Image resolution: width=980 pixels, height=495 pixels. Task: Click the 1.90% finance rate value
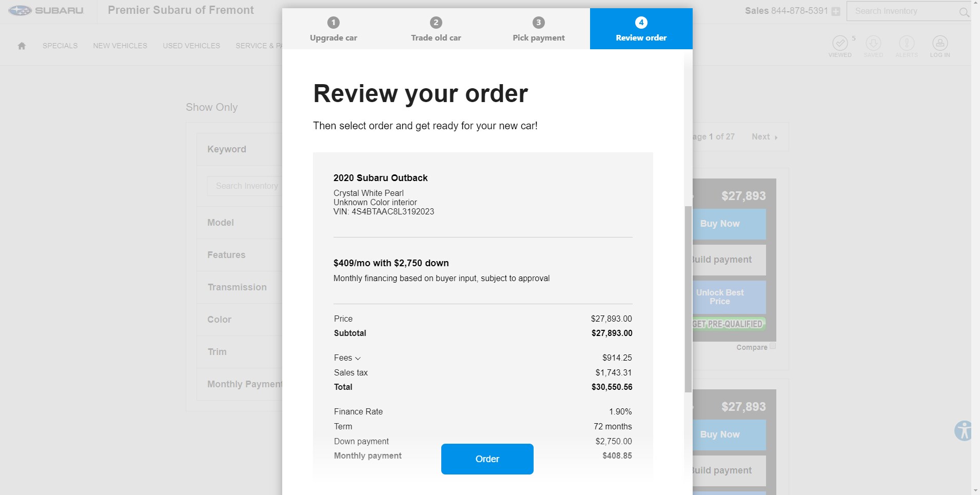(x=620, y=412)
